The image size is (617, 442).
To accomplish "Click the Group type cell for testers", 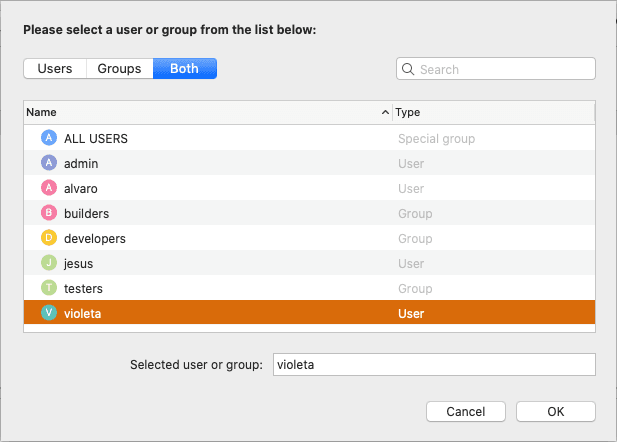I will (x=415, y=289).
